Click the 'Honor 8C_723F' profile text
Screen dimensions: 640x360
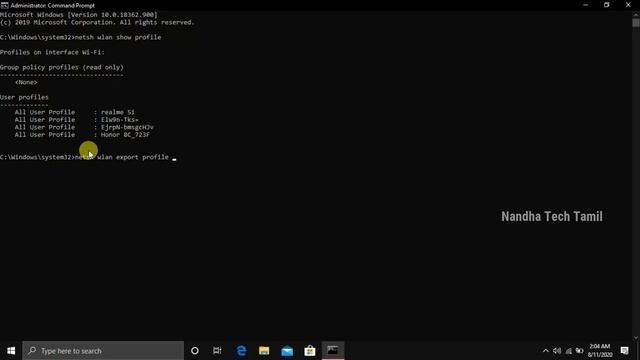pyautogui.click(x=125, y=134)
